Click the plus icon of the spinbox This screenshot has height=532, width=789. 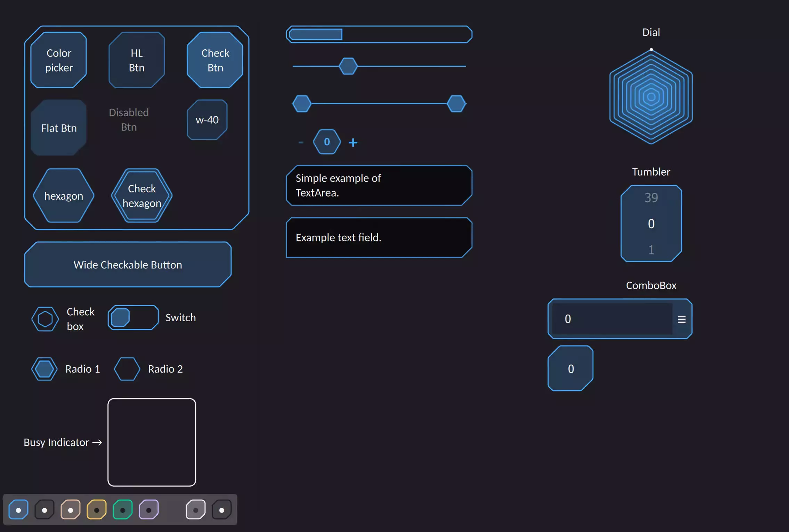[x=353, y=142]
